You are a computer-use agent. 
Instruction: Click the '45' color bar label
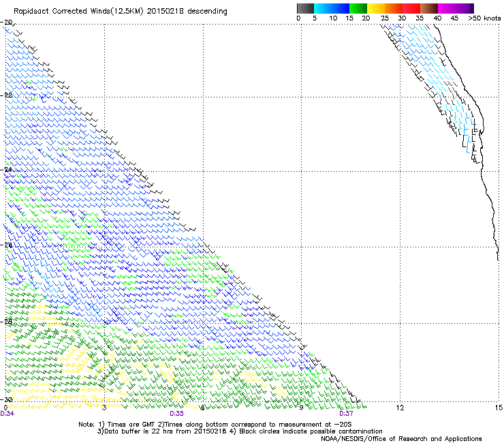coord(454,18)
